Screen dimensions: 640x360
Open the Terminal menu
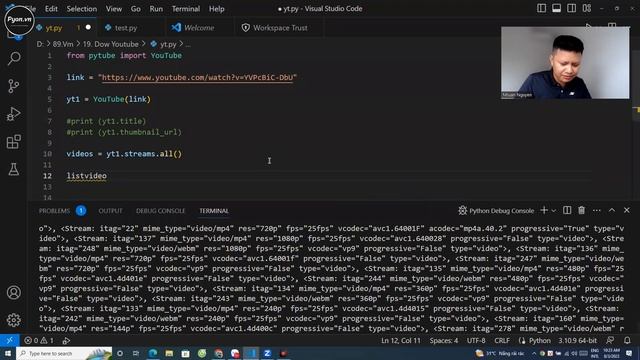coord(186,9)
